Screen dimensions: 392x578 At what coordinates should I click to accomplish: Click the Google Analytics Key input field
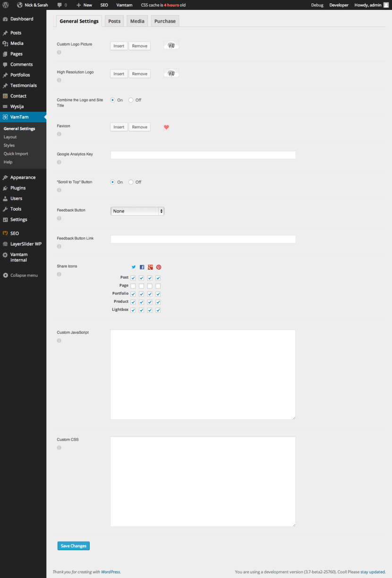coord(203,155)
